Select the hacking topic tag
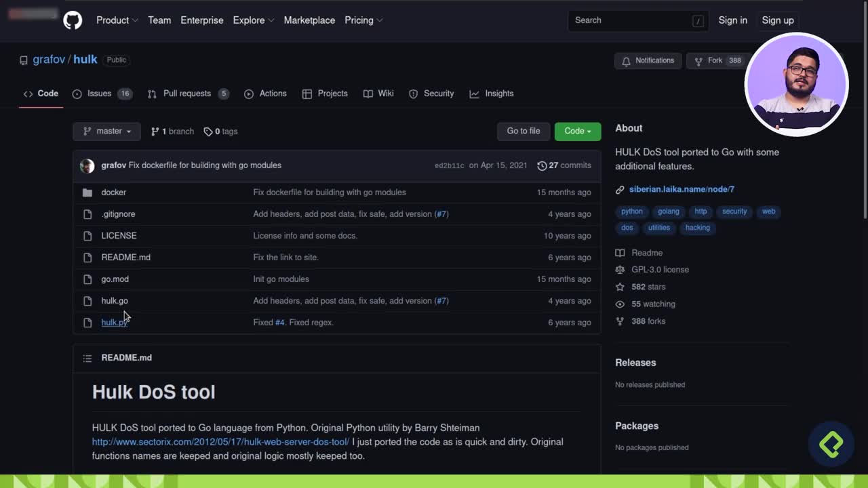 [697, 228]
